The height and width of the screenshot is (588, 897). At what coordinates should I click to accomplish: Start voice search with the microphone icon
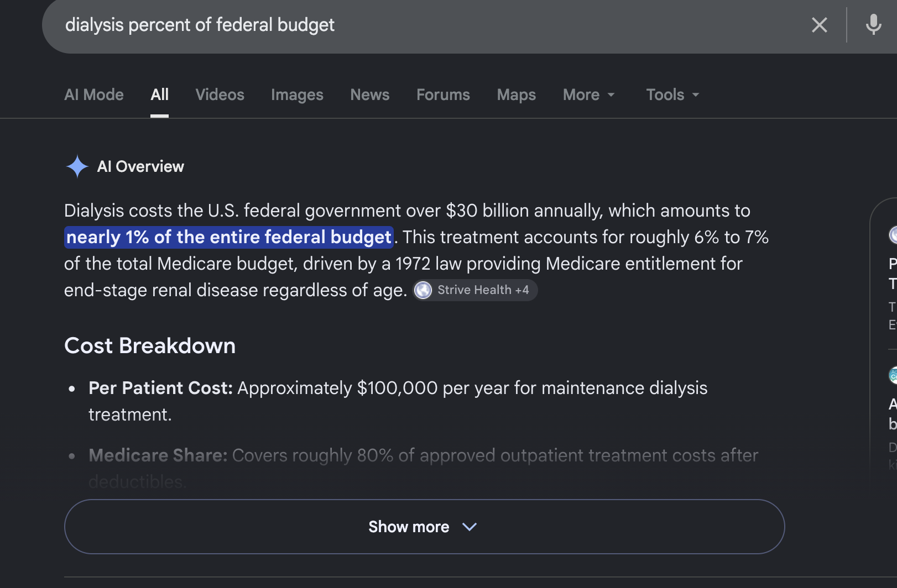click(x=873, y=25)
